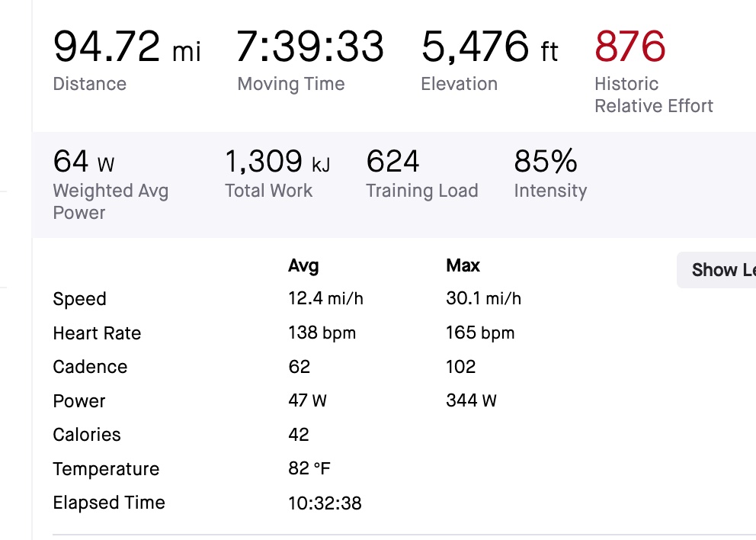756x540 pixels.
Task: Click the 344 W max power value
Action: [x=471, y=401]
